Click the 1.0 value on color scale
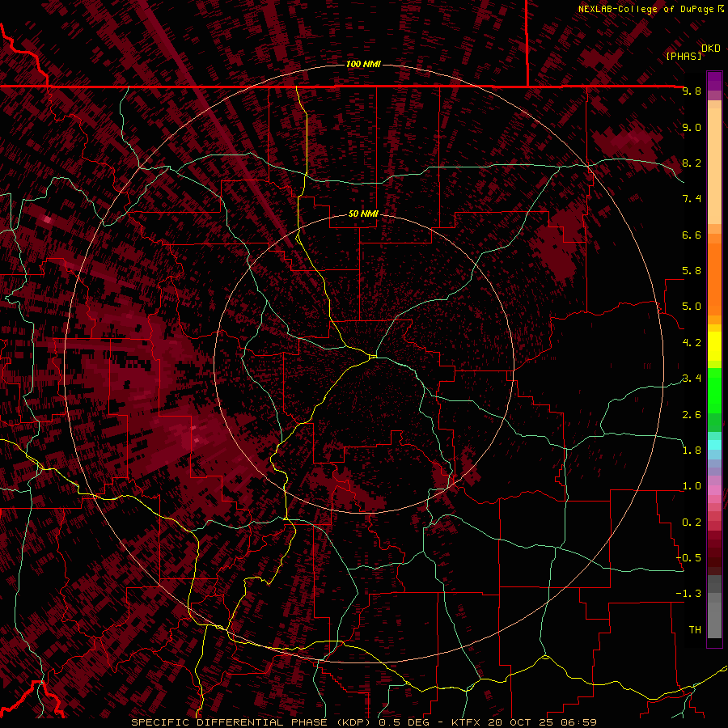Screen dimensions: 728x728 (692, 486)
